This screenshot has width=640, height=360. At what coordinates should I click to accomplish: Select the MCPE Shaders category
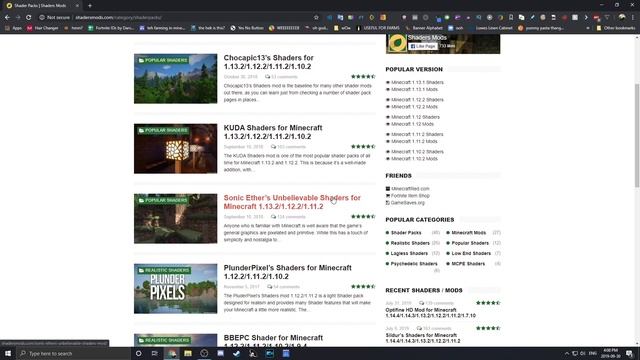coord(468,264)
